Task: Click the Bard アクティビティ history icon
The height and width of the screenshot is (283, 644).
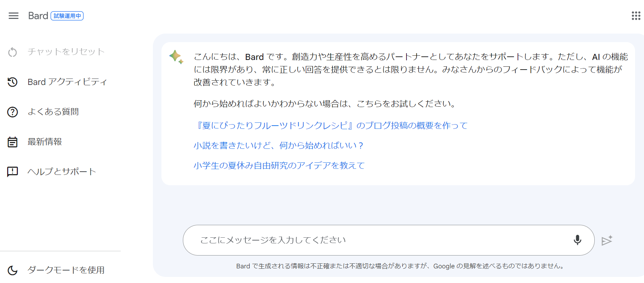Action: coord(13,82)
